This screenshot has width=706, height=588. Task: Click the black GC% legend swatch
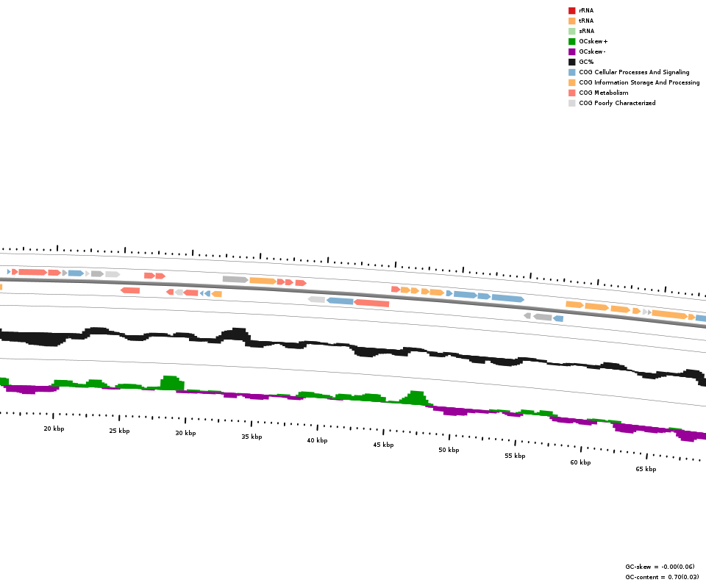pyautogui.click(x=572, y=62)
